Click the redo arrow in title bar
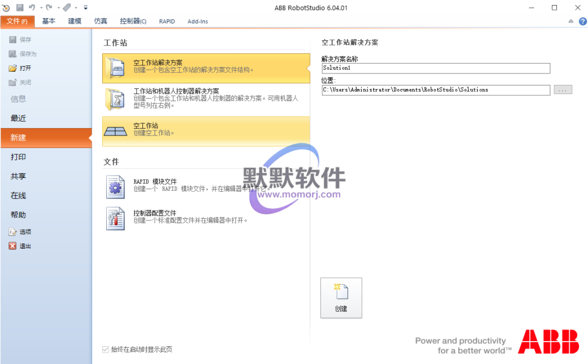Image resolution: width=588 pixels, height=364 pixels. (x=49, y=7)
